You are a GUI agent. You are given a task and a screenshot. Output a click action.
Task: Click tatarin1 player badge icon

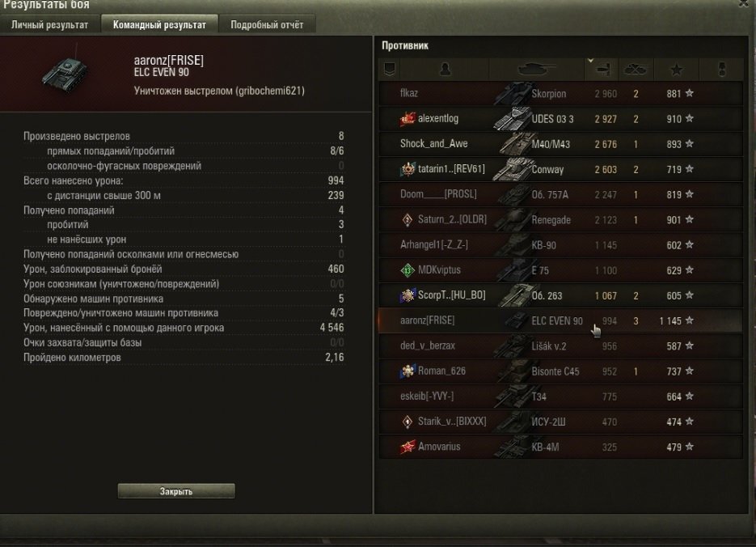tap(408, 169)
